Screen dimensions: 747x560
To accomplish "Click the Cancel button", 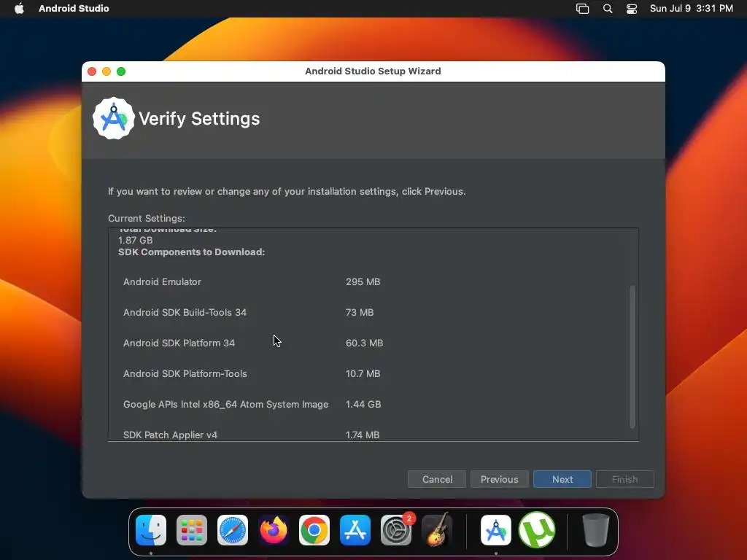I will point(437,479).
